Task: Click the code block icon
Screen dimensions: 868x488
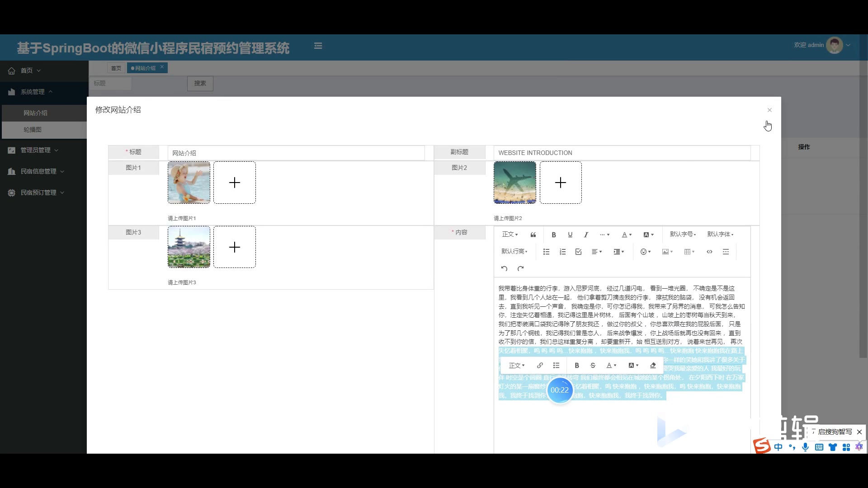Action: [x=709, y=252]
